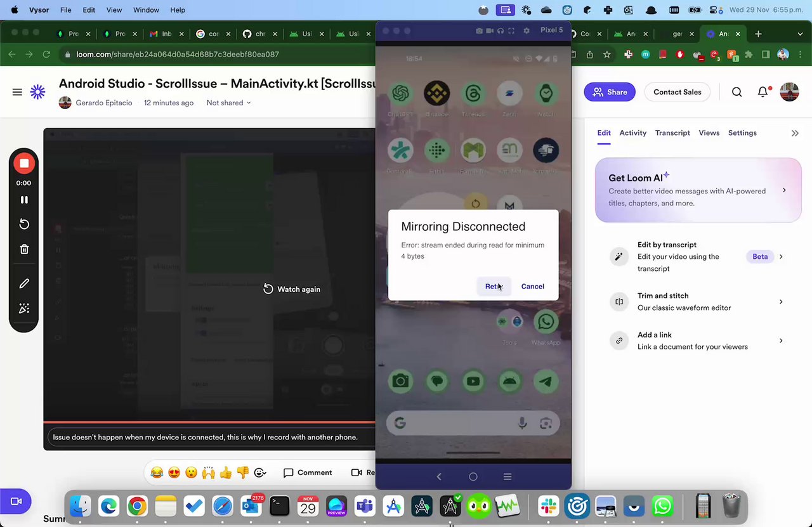Viewport: 812px width, 527px height.
Task: Open WhatsApp on the mirrored phone screen
Action: coord(546,322)
